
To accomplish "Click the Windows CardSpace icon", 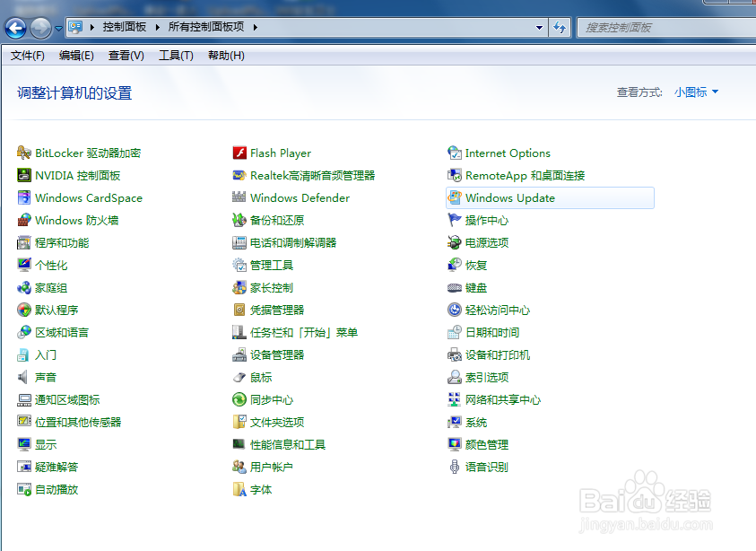I will [x=24, y=197].
